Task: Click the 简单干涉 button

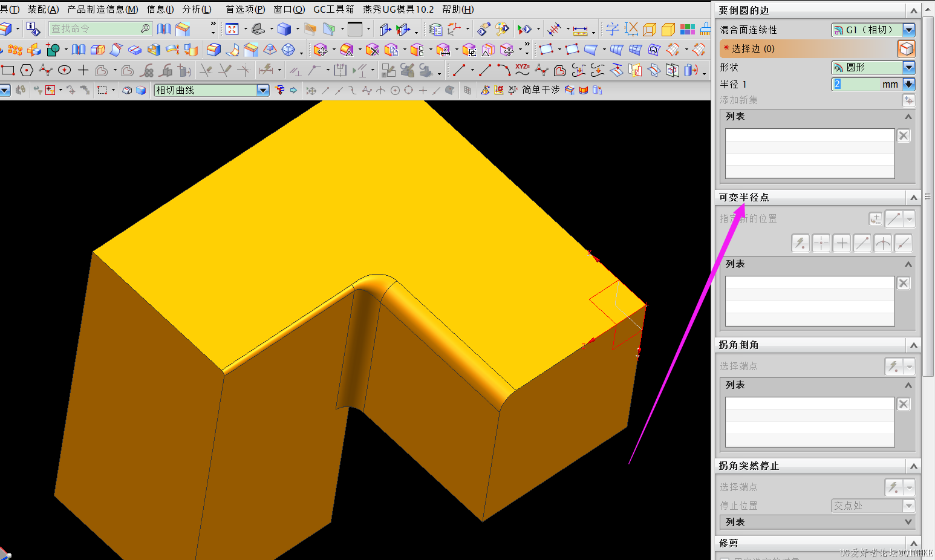Action: click(x=541, y=90)
